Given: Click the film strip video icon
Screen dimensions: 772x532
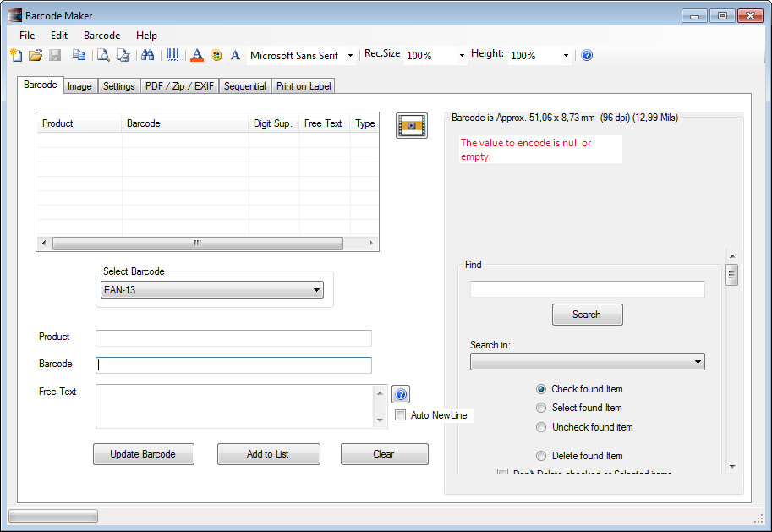Looking at the screenshot, I should point(412,126).
